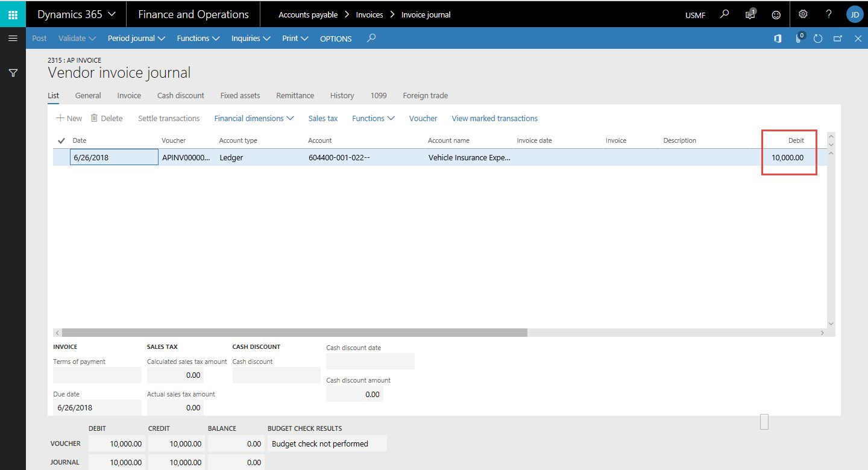
Task: Go to Accounts payable breadcrumb
Action: (x=308, y=14)
